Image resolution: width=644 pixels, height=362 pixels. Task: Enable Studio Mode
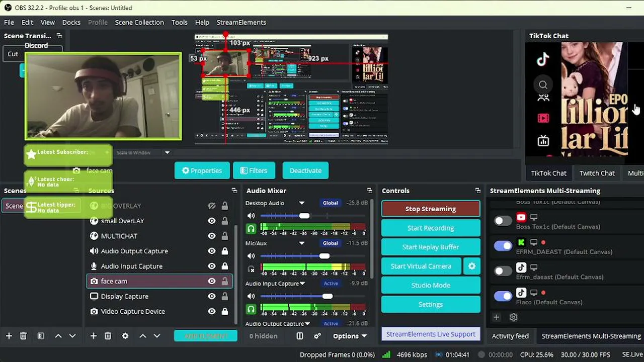(431, 285)
